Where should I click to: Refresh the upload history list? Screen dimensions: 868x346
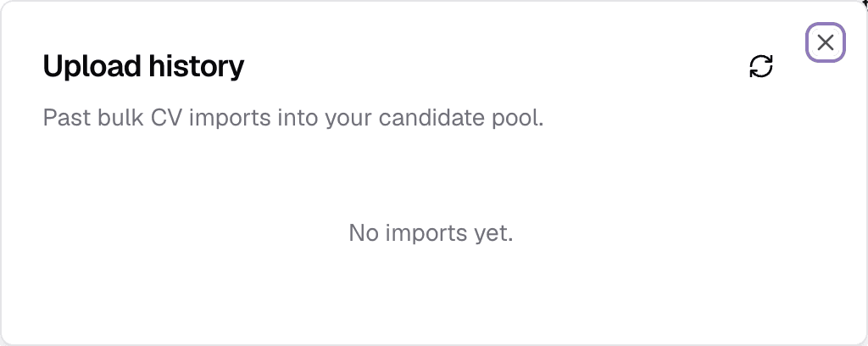761,66
